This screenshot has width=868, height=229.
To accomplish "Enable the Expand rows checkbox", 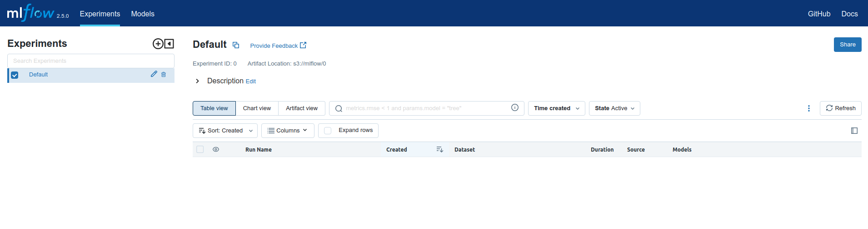I will tap(328, 131).
